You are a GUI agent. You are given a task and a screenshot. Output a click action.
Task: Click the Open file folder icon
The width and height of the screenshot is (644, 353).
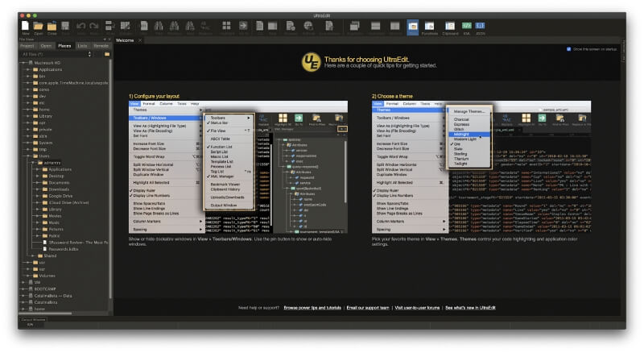click(38, 26)
